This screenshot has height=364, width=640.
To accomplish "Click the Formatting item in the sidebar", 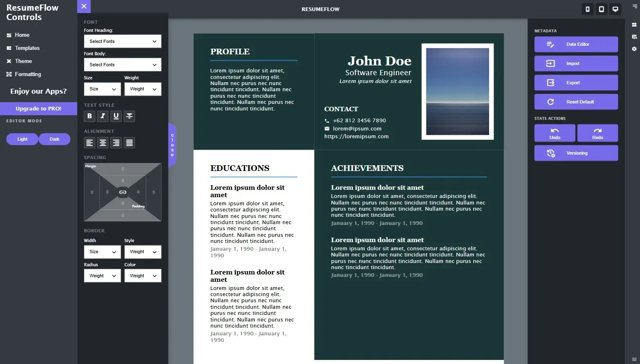I will [27, 74].
